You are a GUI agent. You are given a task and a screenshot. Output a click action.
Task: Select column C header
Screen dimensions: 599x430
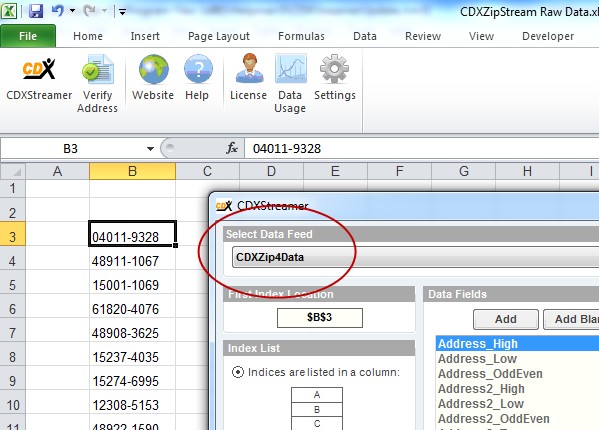pyautogui.click(x=207, y=171)
